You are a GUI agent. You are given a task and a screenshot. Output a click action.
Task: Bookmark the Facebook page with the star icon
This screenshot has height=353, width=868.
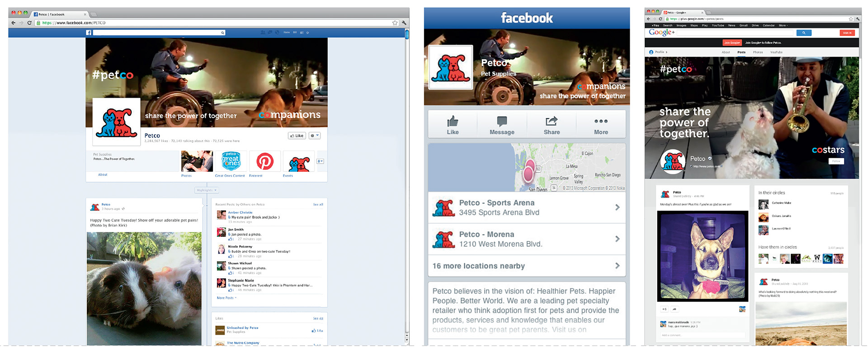pos(395,23)
